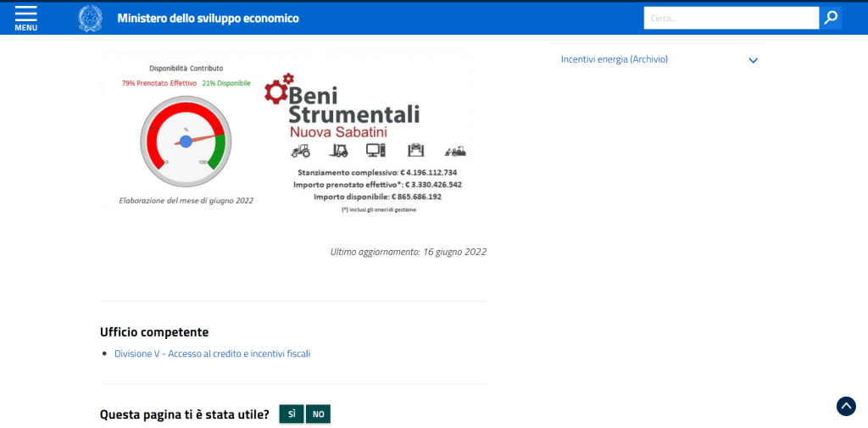Click the red gears icon beside Beni
868x428 pixels.
[277, 88]
